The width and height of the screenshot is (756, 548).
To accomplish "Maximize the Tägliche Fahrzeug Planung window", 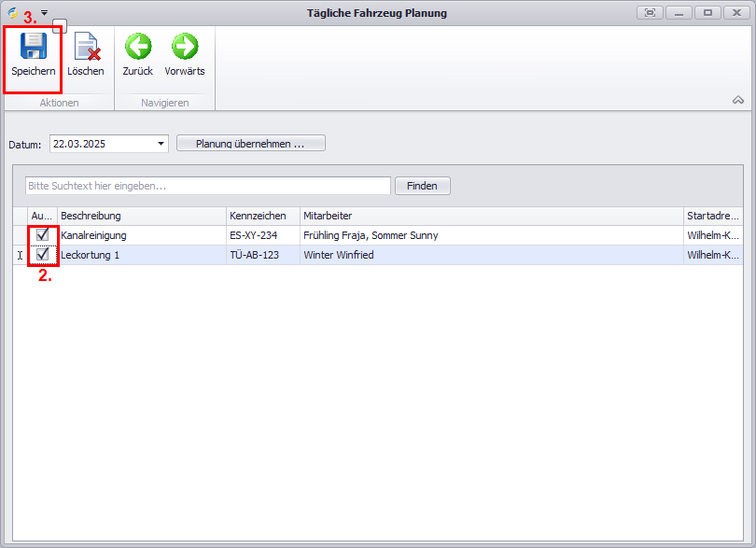I will click(x=707, y=13).
